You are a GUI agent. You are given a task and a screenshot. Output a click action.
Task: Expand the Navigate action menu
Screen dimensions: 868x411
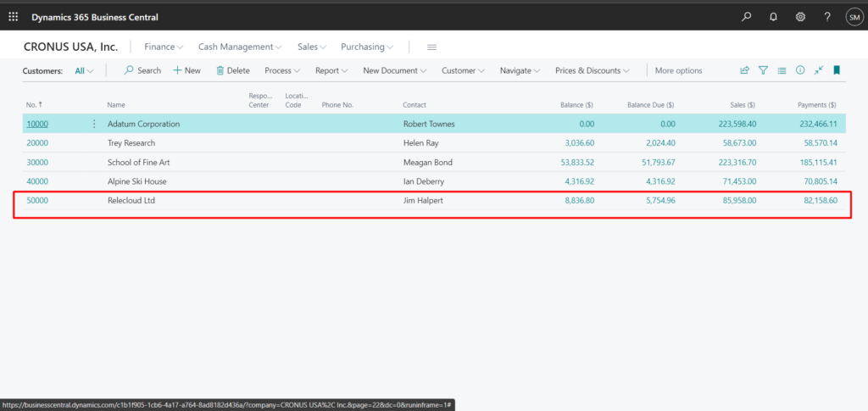click(520, 71)
